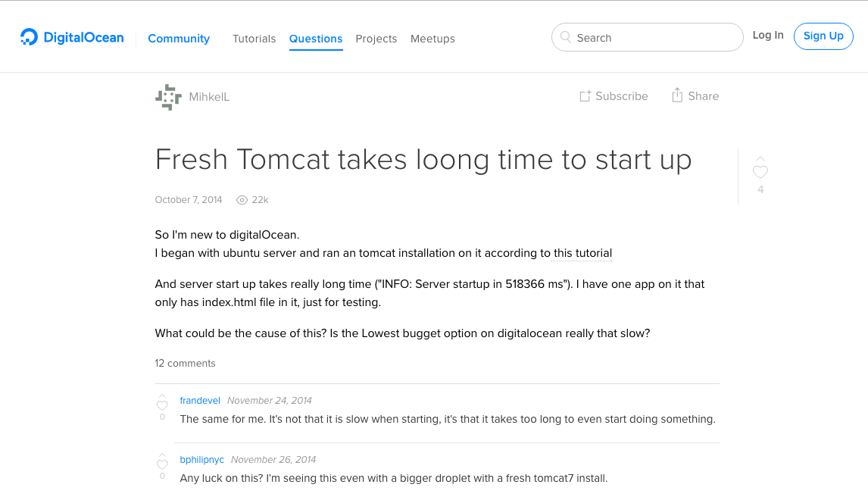Open bphilipnyc's user profile link
868x500 pixels.
click(202, 460)
